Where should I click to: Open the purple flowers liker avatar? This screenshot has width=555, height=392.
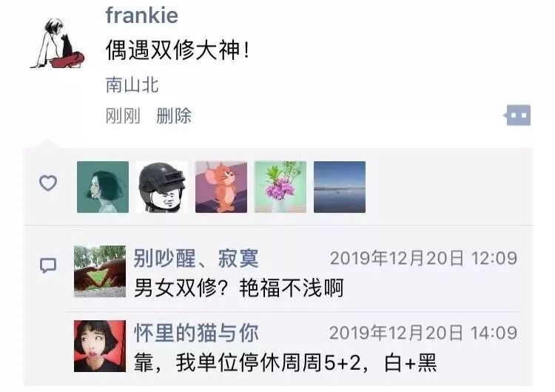(280, 187)
